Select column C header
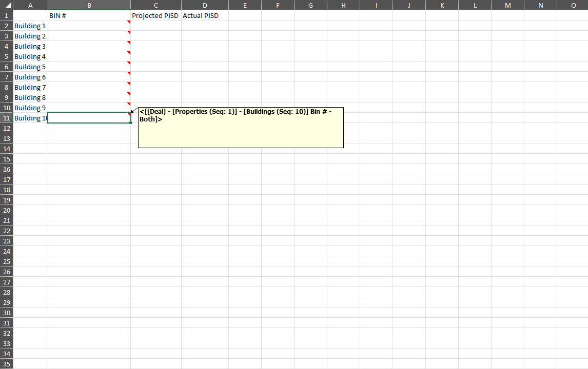This screenshot has width=588, height=369. [156, 5]
